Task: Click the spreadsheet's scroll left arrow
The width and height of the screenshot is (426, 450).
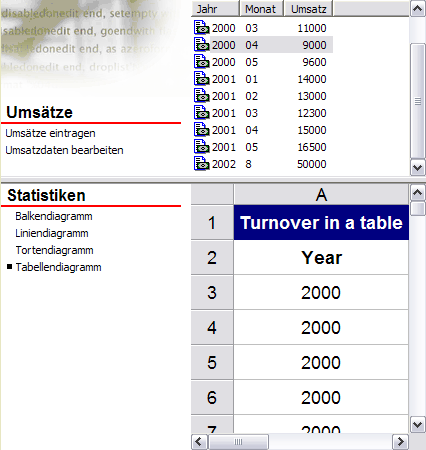Action: pyautogui.click(x=199, y=442)
